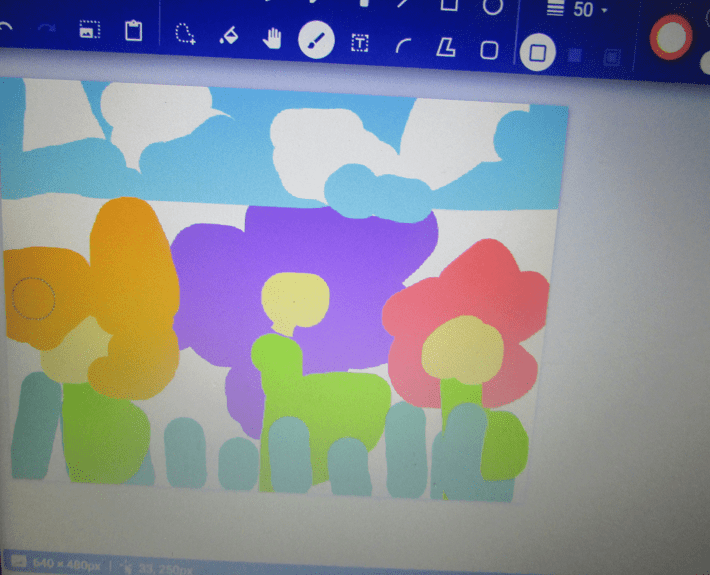This screenshot has height=575, width=710.
Task: Click the line thickness icon
Action: (556, 8)
